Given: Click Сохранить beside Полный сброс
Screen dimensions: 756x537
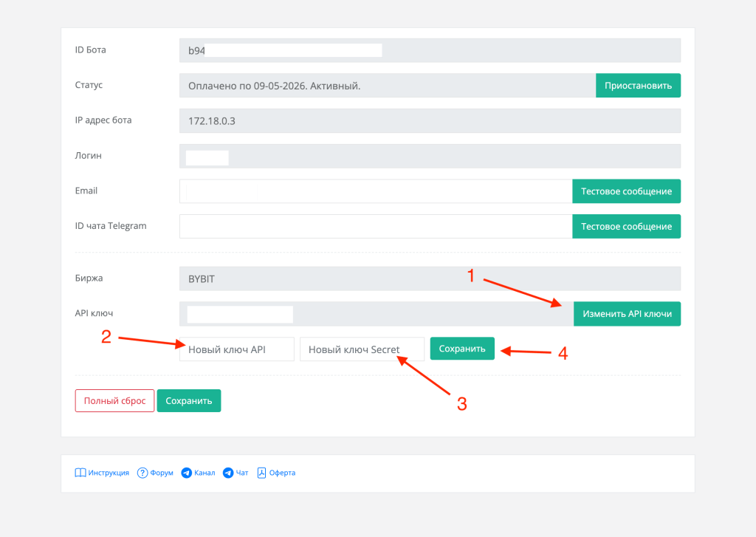Looking at the screenshot, I should (x=189, y=401).
